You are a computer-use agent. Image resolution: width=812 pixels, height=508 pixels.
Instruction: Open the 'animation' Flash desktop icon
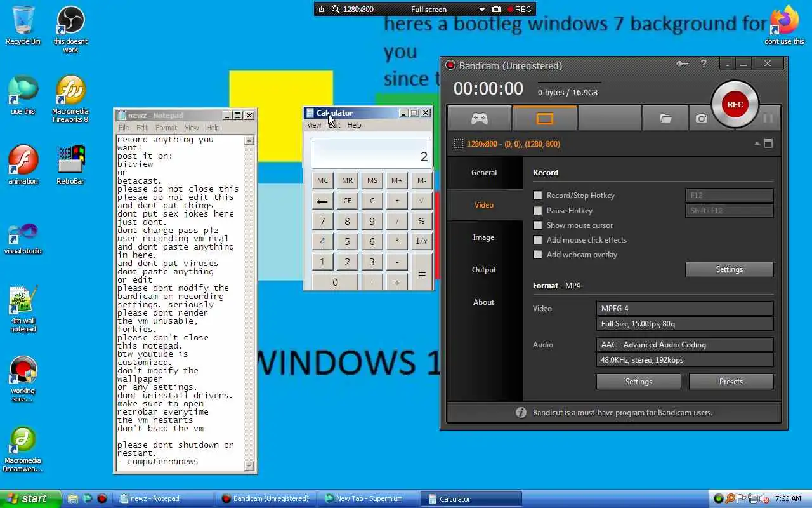(x=23, y=166)
